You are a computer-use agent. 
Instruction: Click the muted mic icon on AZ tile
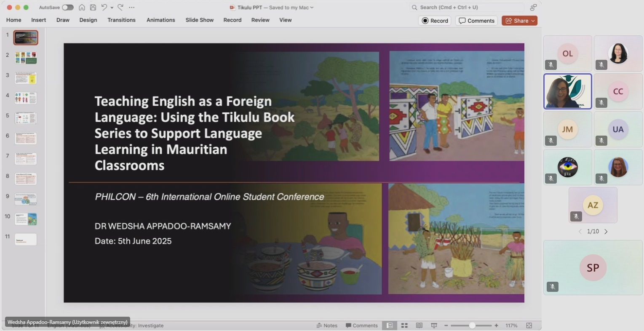coord(576,216)
